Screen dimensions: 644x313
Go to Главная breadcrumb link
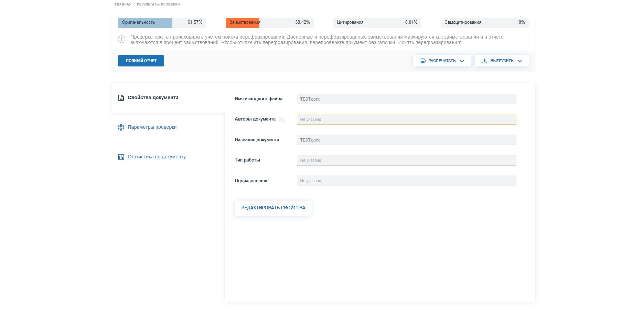123,4
